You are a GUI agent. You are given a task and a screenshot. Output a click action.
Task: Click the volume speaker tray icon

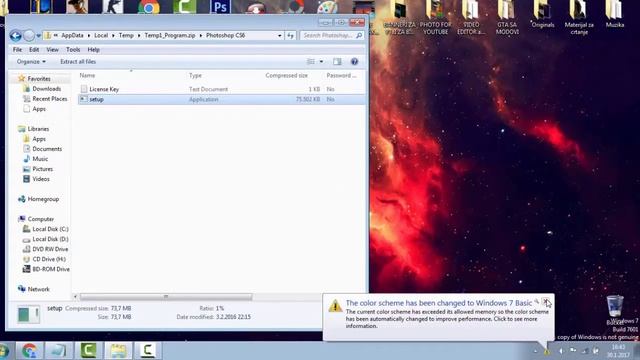[x=561, y=351]
